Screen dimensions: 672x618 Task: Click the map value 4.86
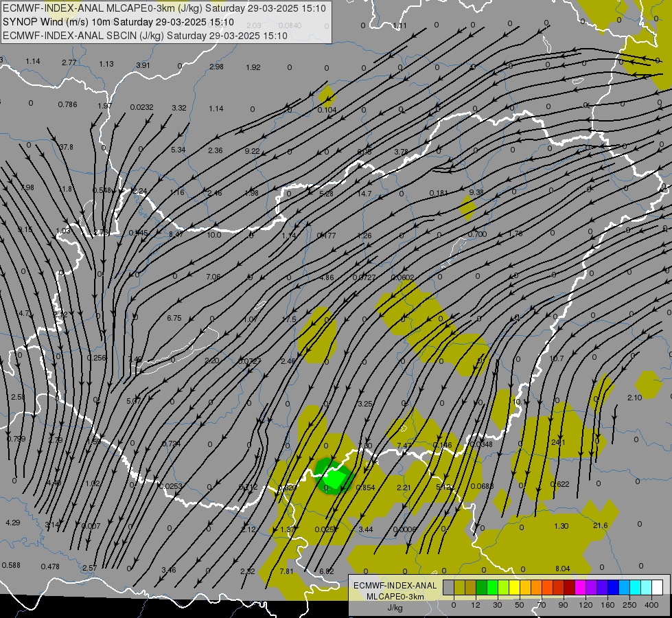coord(327,277)
